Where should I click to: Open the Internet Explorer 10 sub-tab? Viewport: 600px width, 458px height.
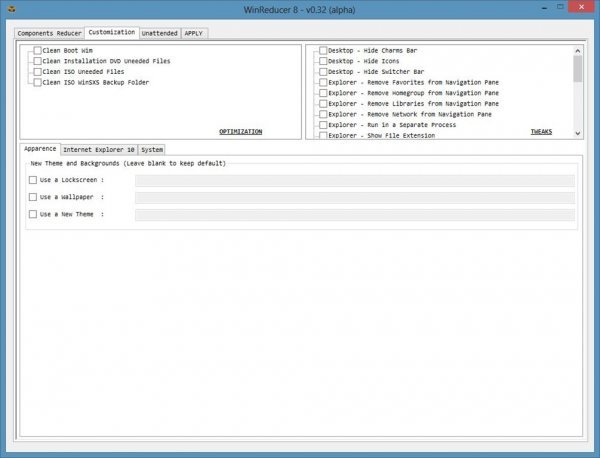pyautogui.click(x=99, y=150)
